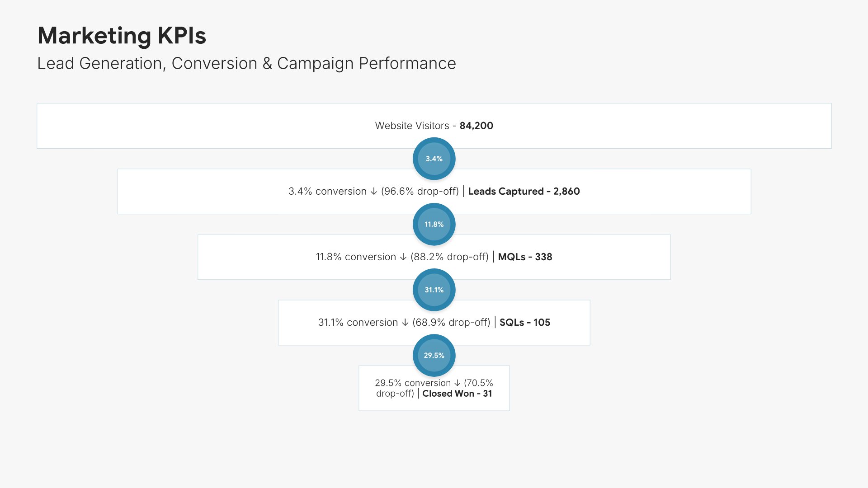The width and height of the screenshot is (868, 488).
Task: Click the down arrow in the MQLs row
Action: [403, 257]
